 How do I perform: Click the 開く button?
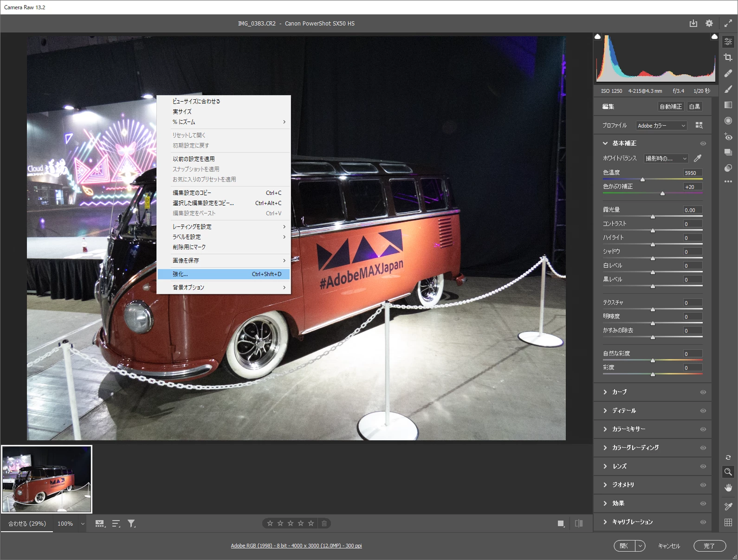[624, 546]
